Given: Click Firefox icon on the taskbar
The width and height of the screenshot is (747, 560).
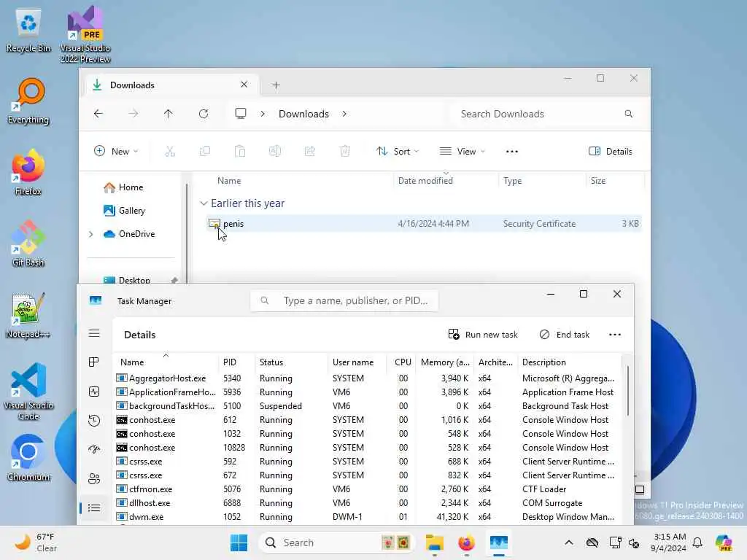Looking at the screenshot, I should (466, 542).
